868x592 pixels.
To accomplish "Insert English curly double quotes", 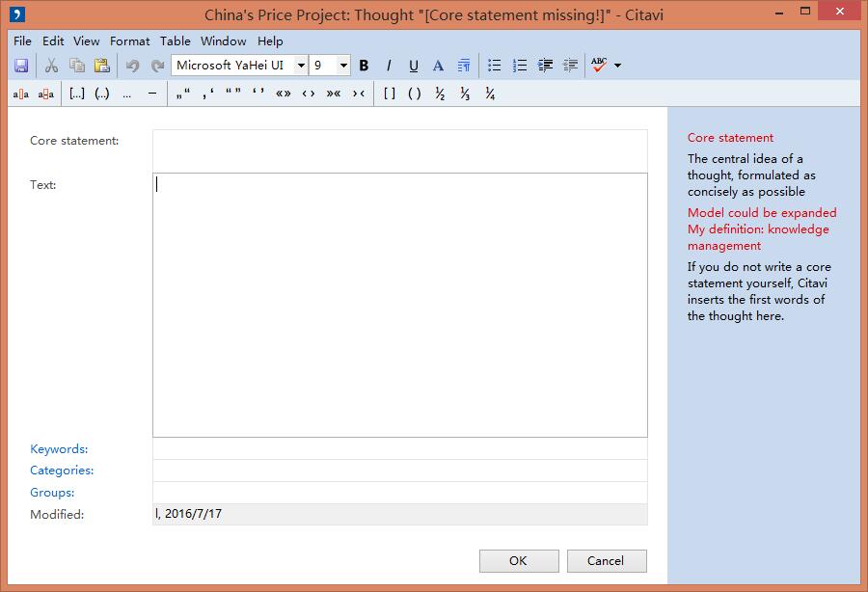I will 233,93.
